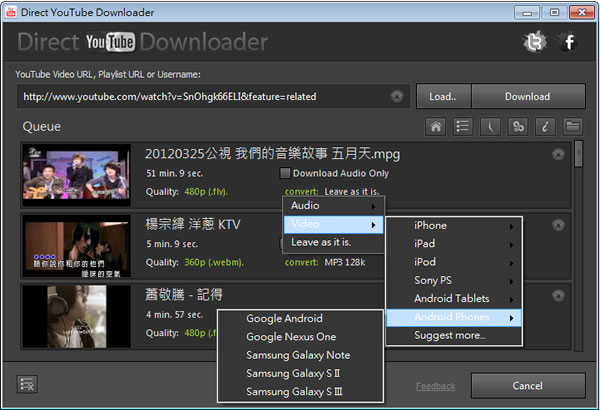
Task: Choose Suggest more.. in the device menu
Action: tap(448, 336)
